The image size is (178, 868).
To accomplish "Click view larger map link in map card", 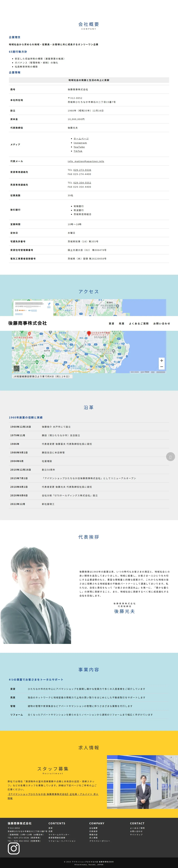I will (x=19, y=314).
